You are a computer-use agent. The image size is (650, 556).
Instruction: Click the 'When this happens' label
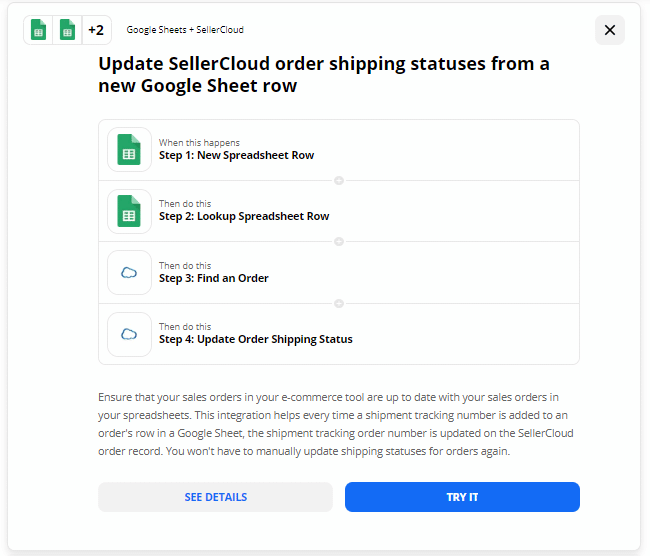199,143
